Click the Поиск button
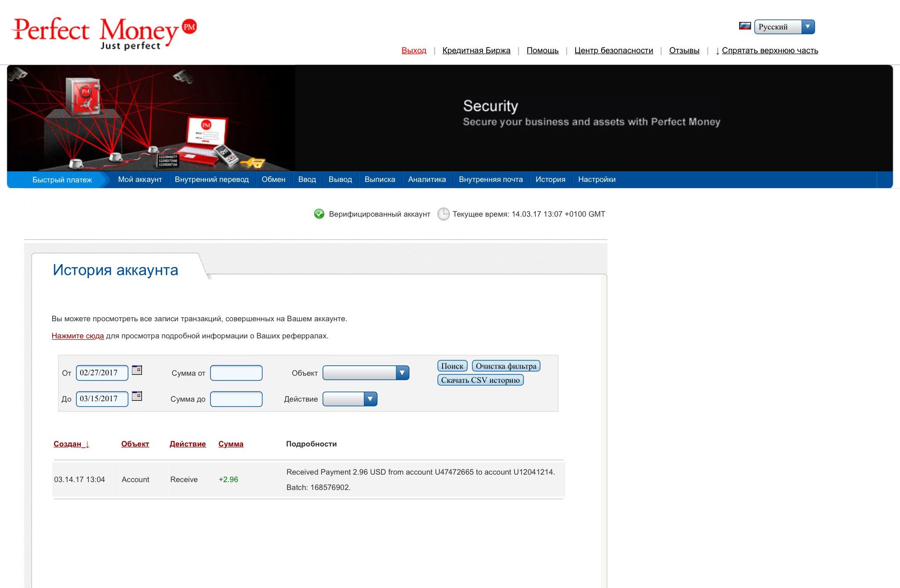 coord(452,366)
